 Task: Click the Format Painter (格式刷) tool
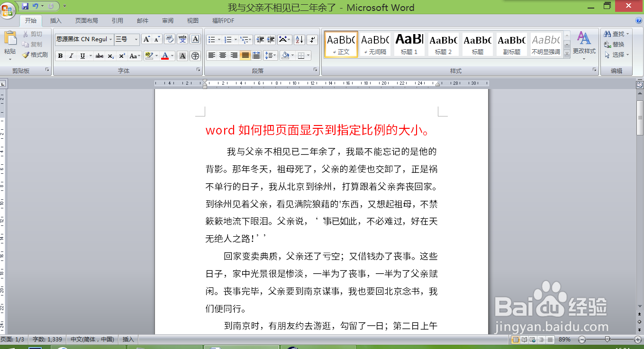click(36, 55)
